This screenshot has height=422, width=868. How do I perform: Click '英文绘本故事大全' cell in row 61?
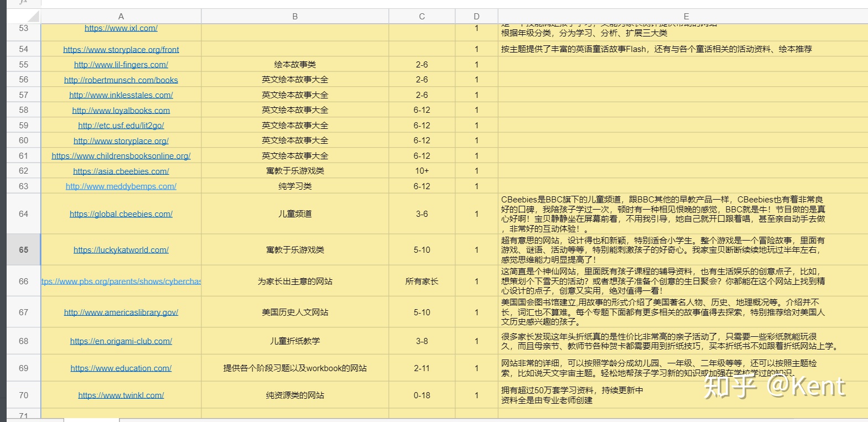coord(295,156)
